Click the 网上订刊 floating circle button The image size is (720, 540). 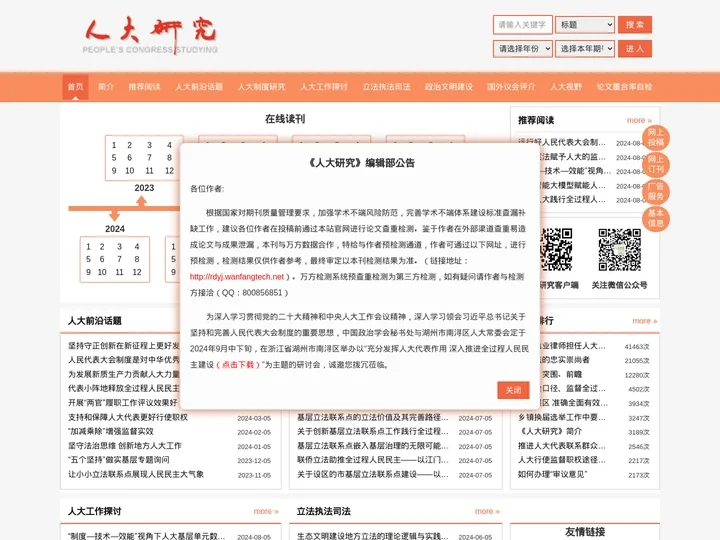pyautogui.click(x=656, y=164)
